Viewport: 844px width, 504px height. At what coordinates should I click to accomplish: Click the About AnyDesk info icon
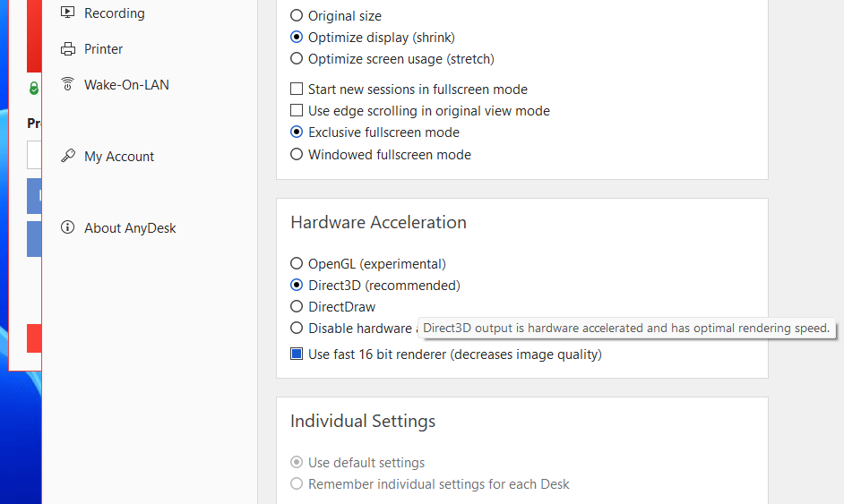[x=68, y=227]
